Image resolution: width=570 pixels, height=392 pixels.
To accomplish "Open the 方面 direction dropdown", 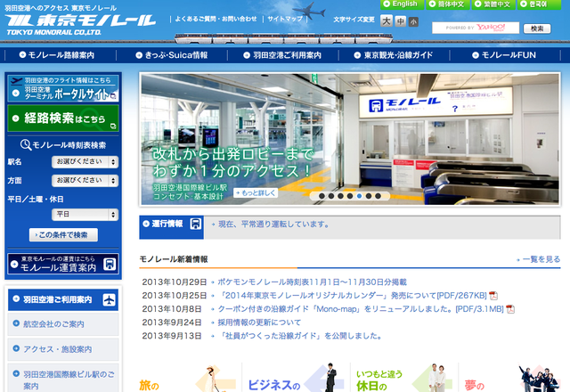I will tap(85, 180).
